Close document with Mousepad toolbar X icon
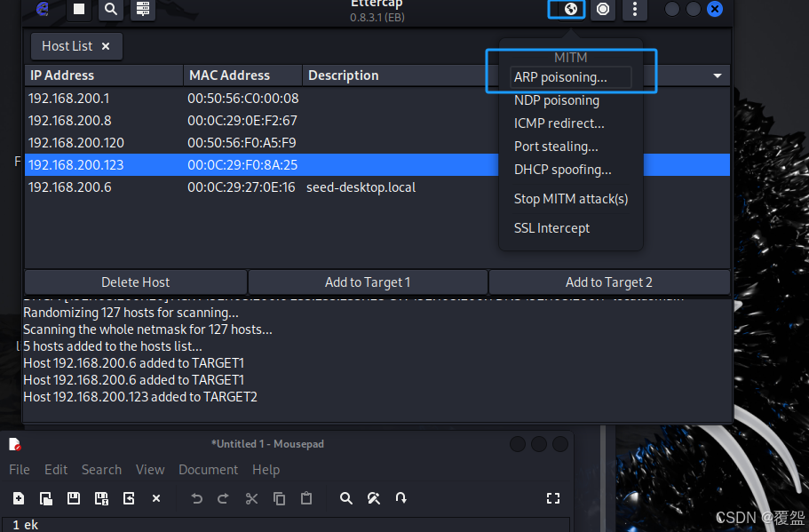 [x=156, y=498]
